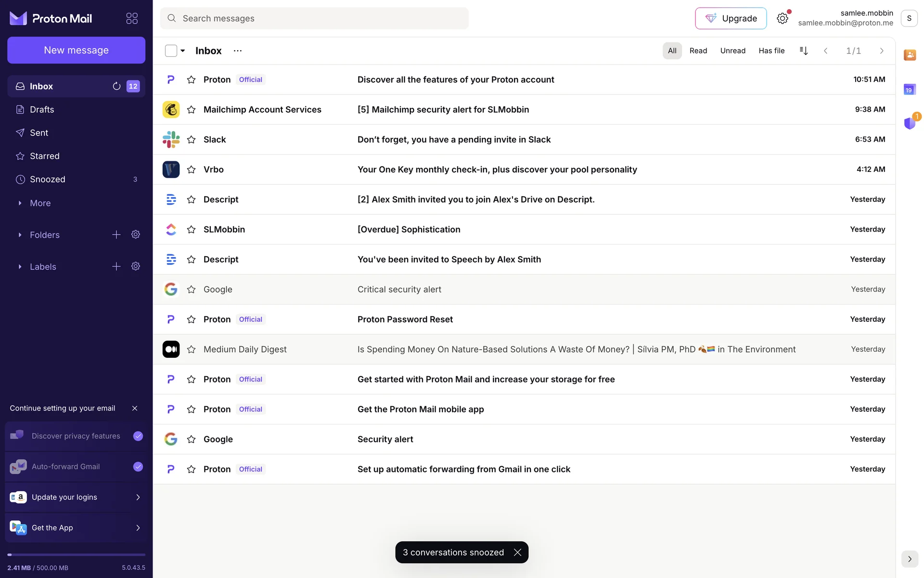This screenshot has width=924, height=578.
Task: Star the Mailchimp security alert email
Action: click(191, 110)
